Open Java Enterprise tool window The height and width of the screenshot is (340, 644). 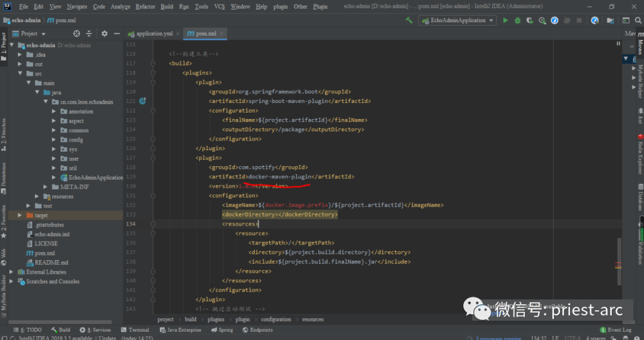180,330
